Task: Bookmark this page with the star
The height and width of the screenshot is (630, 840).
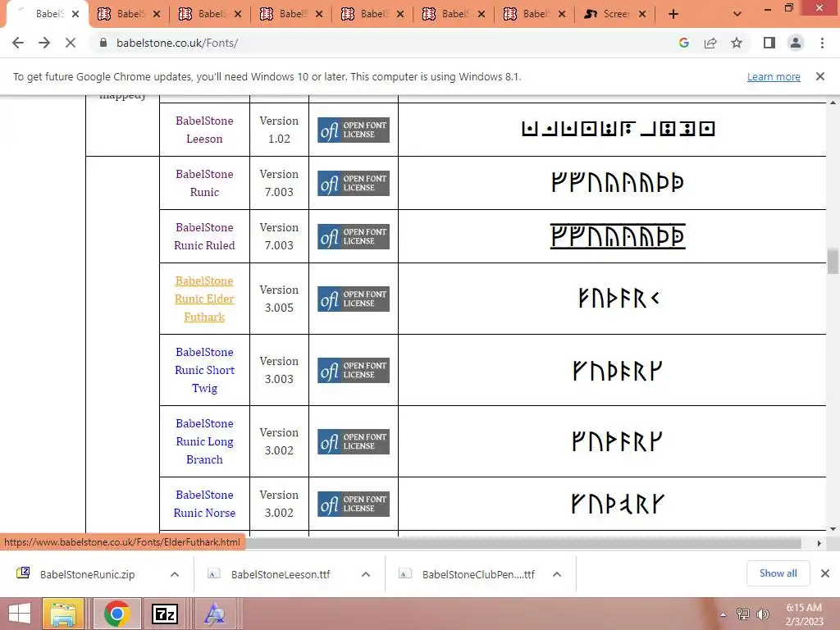Action: coord(737,43)
